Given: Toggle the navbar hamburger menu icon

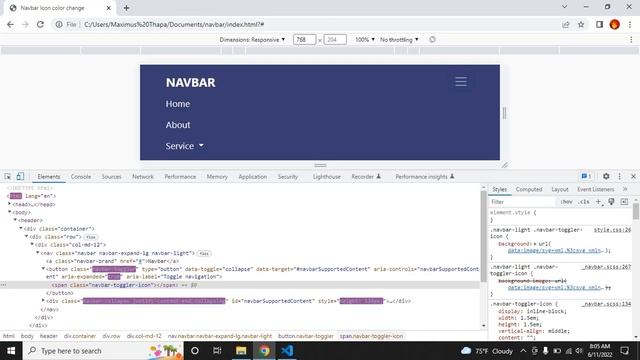Looking at the screenshot, I should [461, 82].
